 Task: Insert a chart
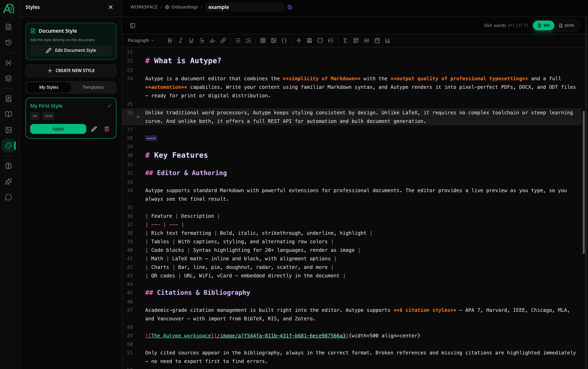(x=388, y=40)
